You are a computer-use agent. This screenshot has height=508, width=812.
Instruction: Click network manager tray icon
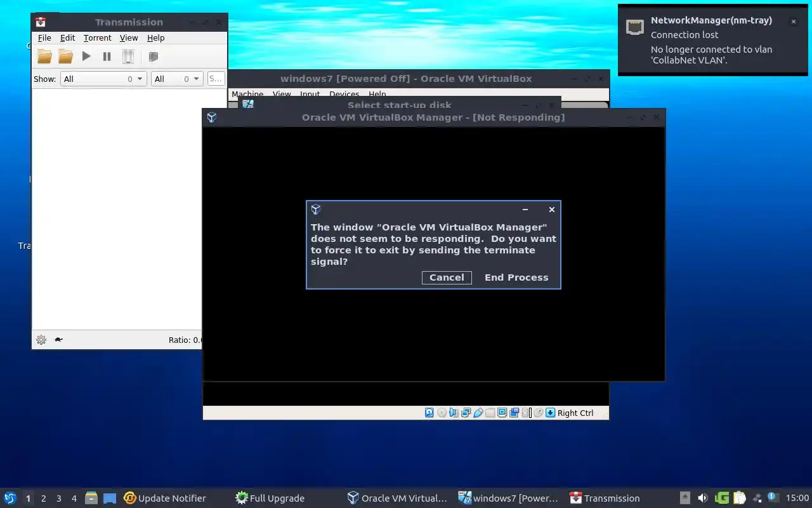(757, 498)
